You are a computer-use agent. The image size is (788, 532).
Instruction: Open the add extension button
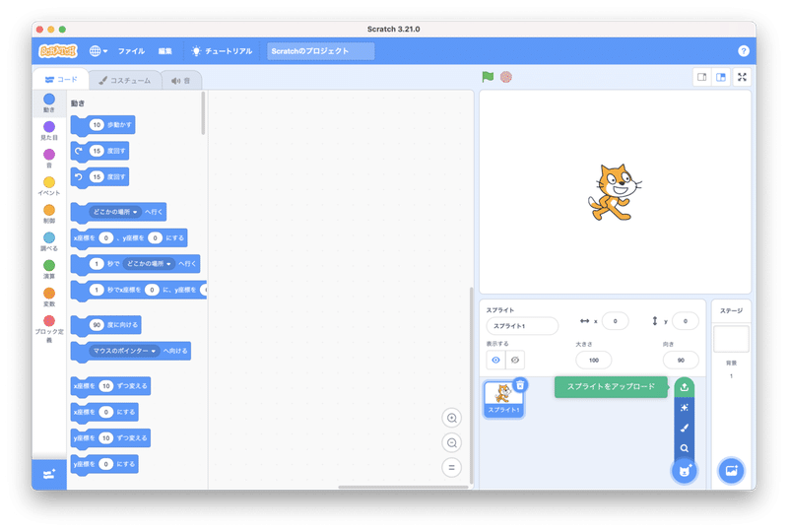pos(49,474)
